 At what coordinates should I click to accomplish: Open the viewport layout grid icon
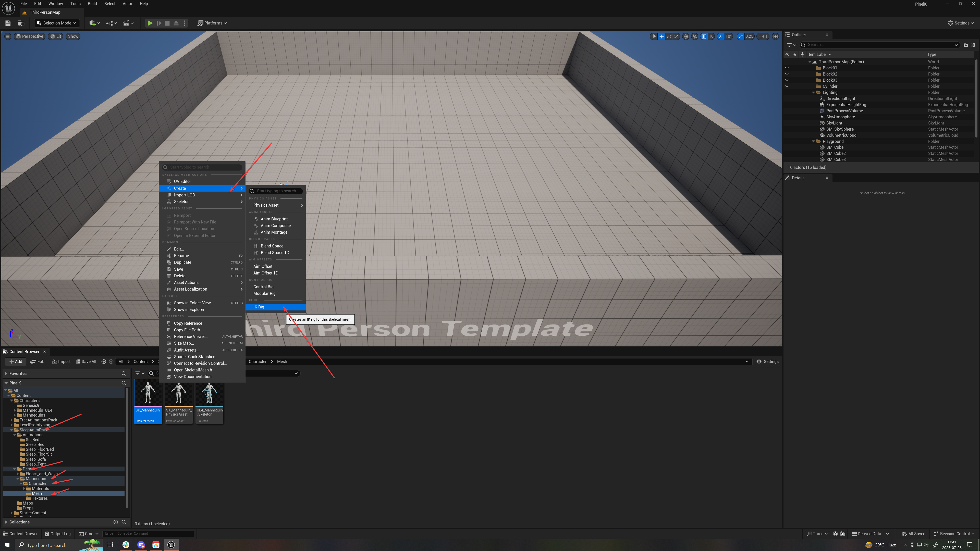coord(775,36)
